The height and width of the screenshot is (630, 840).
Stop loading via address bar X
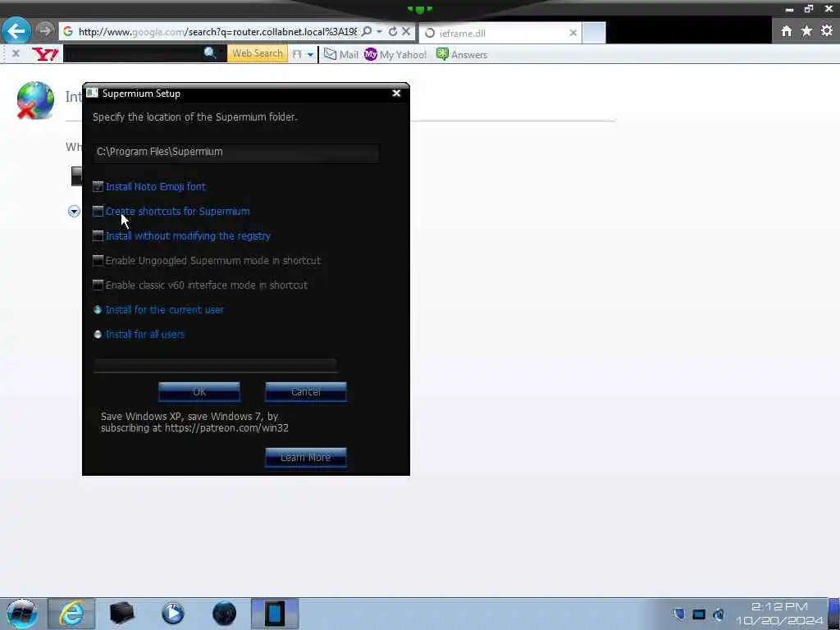click(x=406, y=32)
